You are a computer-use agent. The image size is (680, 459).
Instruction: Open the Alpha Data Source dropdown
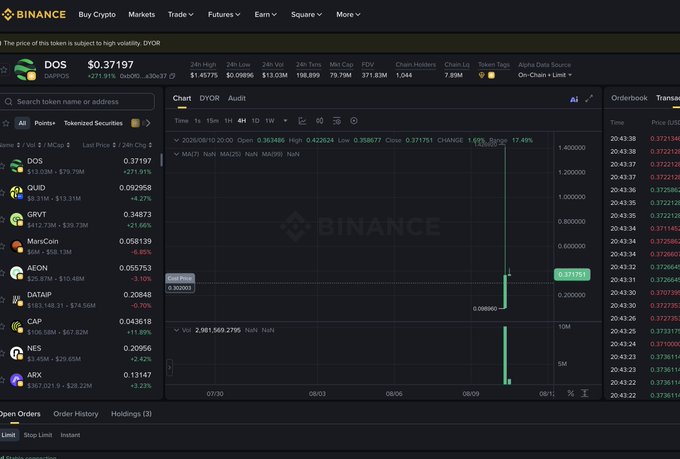click(x=545, y=75)
